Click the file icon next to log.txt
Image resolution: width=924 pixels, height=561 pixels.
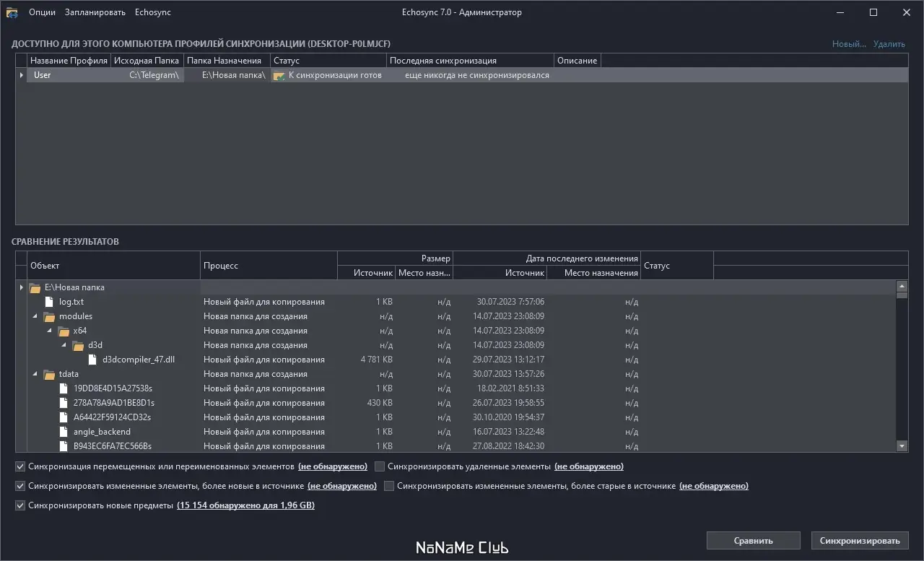(49, 302)
